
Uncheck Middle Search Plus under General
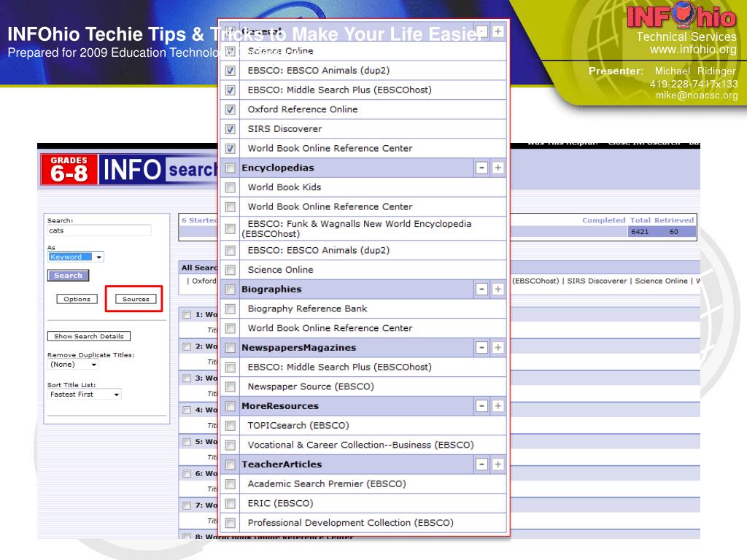(x=230, y=90)
